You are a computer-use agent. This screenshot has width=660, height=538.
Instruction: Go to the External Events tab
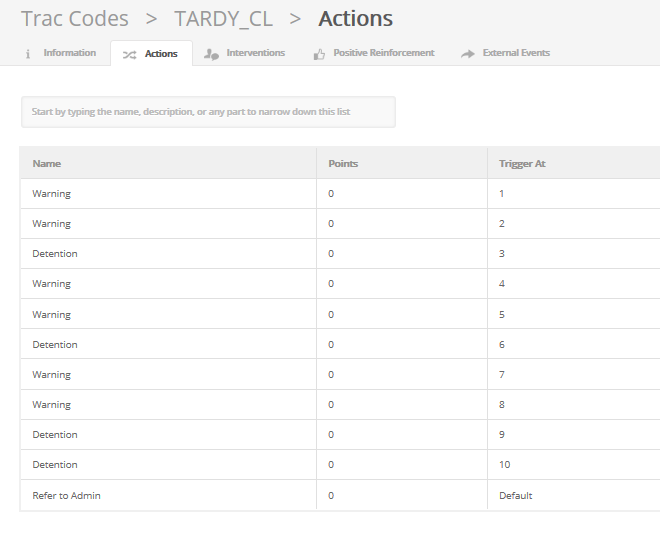515,53
